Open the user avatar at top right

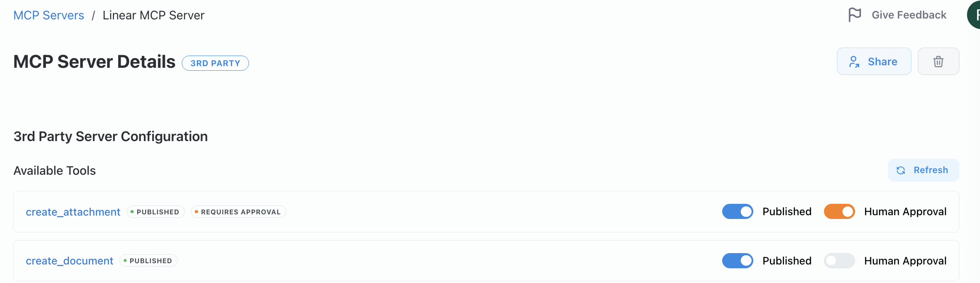[974, 15]
